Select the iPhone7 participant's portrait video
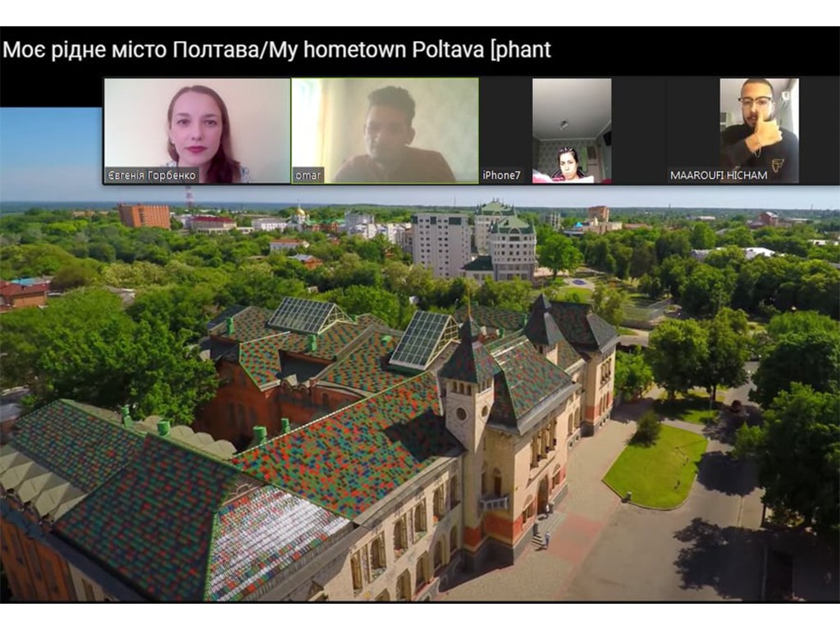 [572, 130]
